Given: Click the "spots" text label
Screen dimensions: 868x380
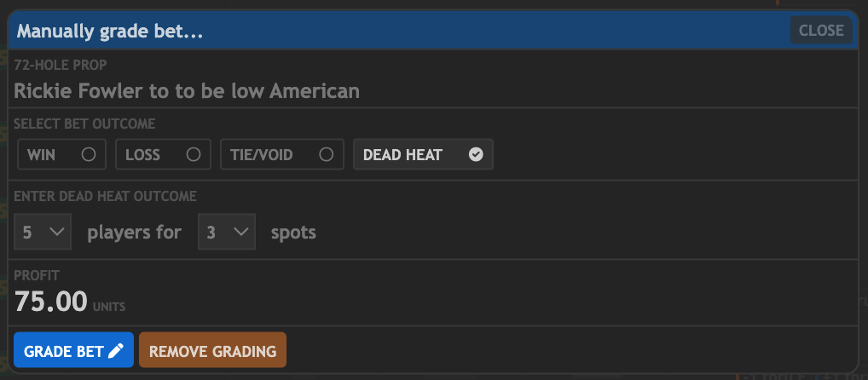Looking at the screenshot, I should [293, 232].
